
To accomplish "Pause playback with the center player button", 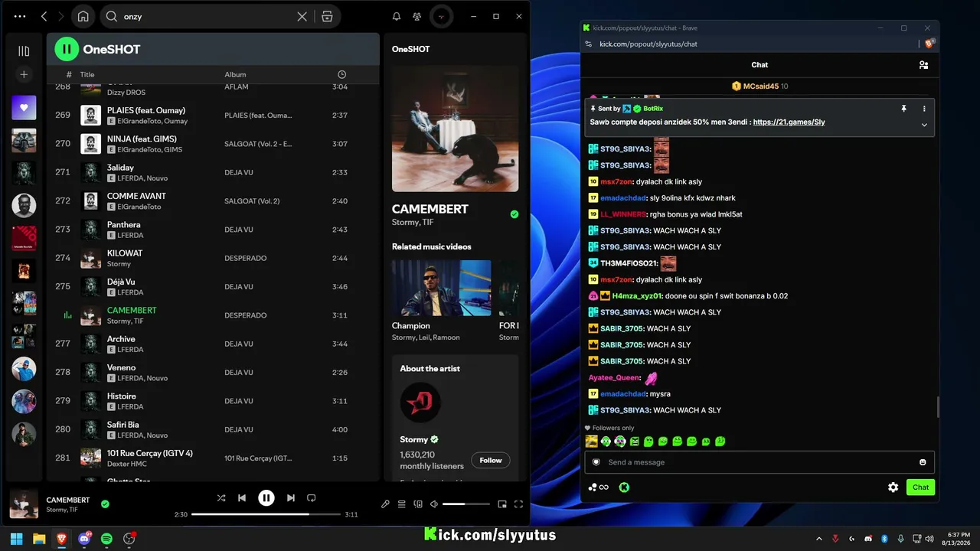I will pyautogui.click(x=266, y=498).
